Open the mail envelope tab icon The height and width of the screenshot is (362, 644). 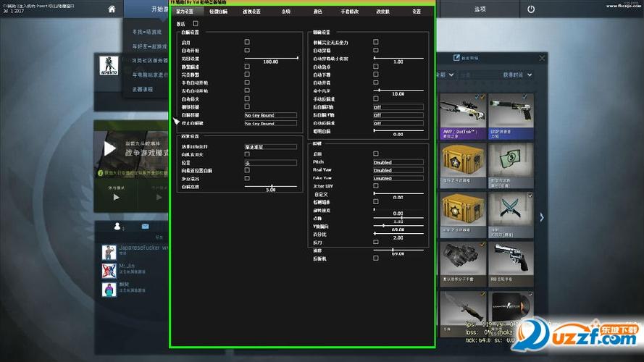145,227
